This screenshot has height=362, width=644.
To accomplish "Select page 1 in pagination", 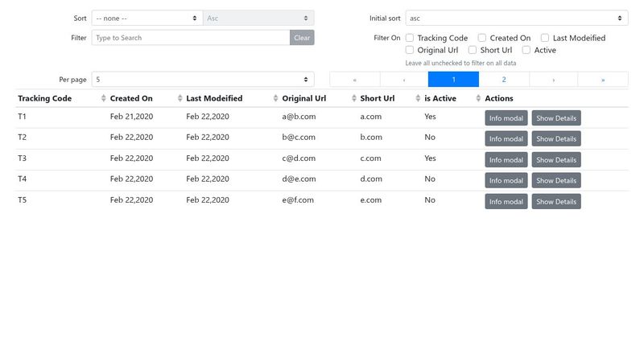I will pos(453,80).
